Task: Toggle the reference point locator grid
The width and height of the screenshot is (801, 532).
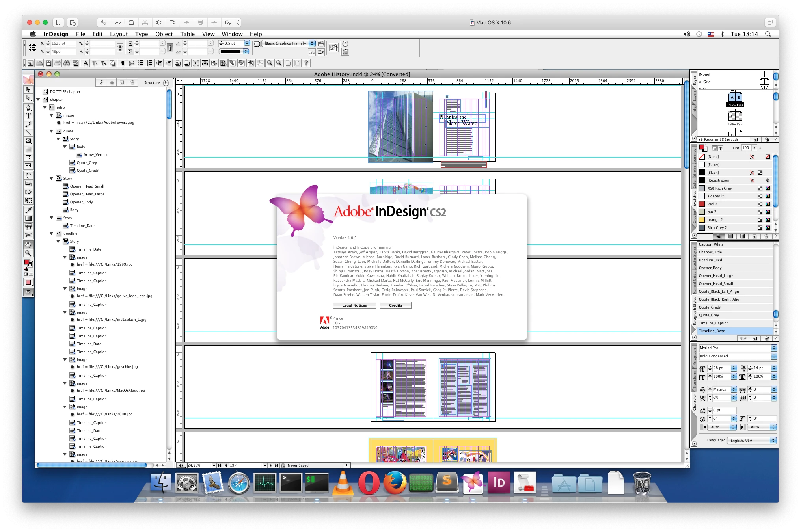Action: click(32, 47)
